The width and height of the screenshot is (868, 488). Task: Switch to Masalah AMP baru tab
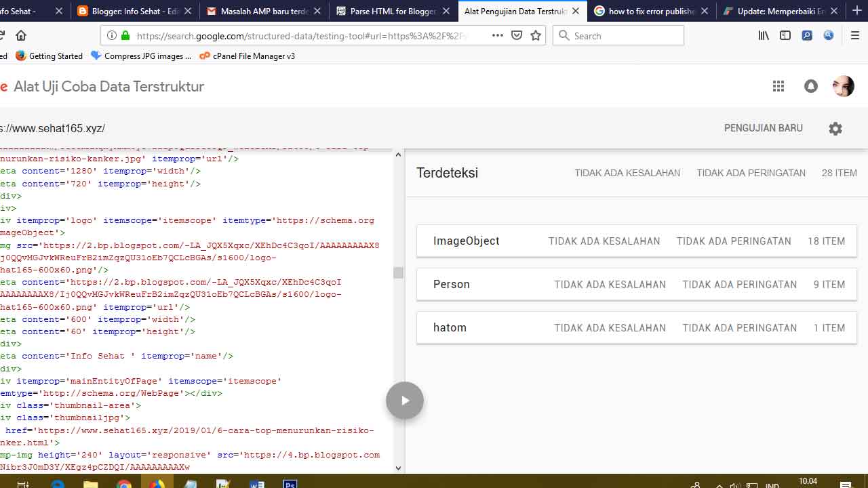point(264,11)
